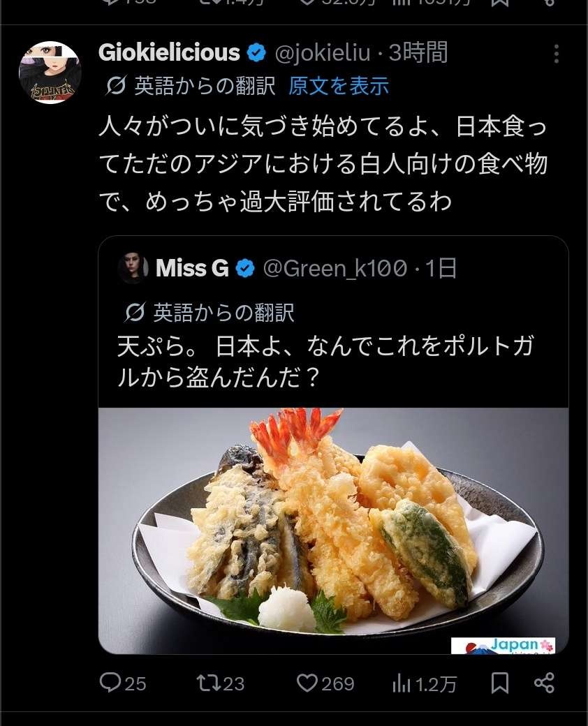The width and height of the screenshot is (588, 726).
Task: Click the @Green_k100 handle
Action: (335, 269)
